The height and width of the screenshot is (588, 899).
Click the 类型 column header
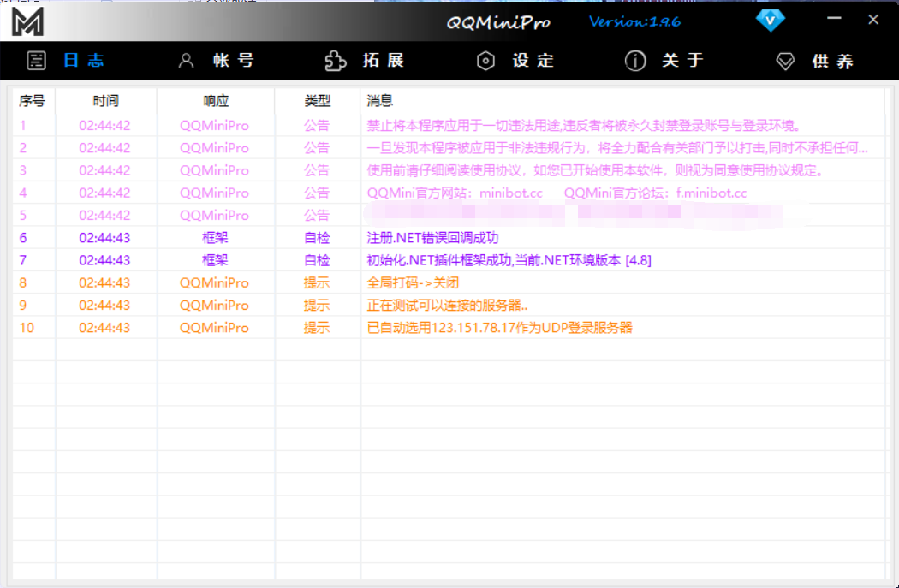point(317,101)
